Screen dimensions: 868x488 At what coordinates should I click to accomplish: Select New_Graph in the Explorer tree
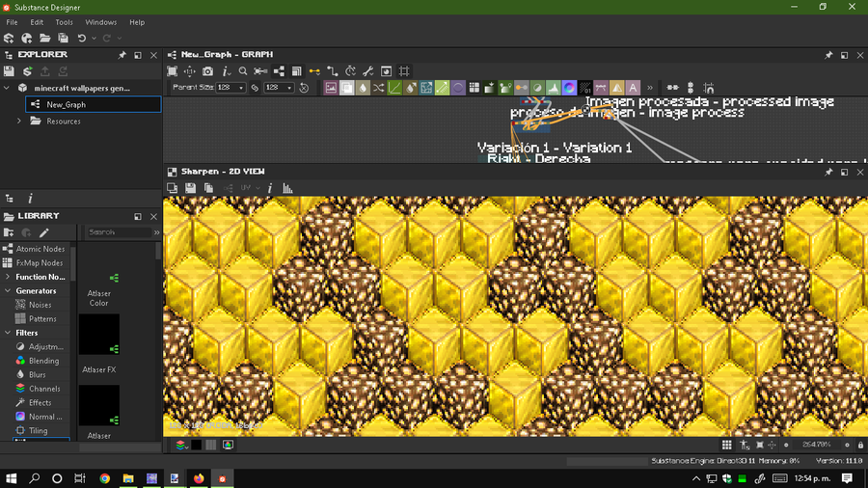click(93, 104)
